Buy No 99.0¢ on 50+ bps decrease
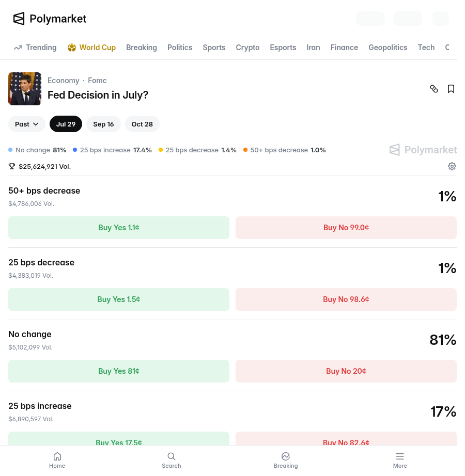 (346, 228)
